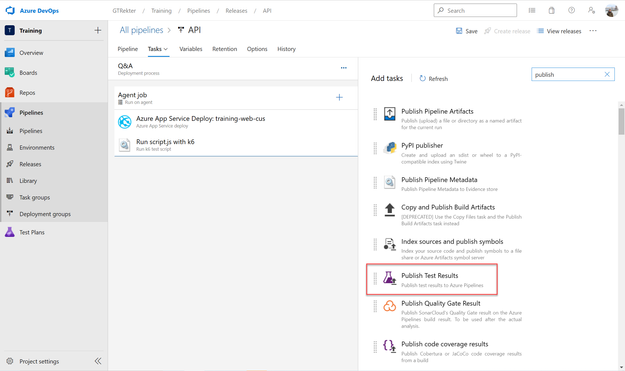Switch to the Pipeline tab
The height and width of the screenshot is (371, 625).
click(128, 49)
